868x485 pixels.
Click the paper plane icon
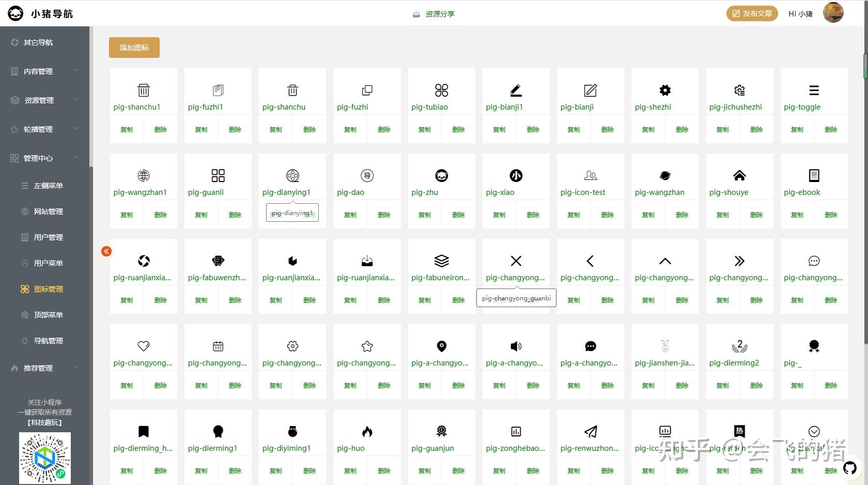point(591,432)
